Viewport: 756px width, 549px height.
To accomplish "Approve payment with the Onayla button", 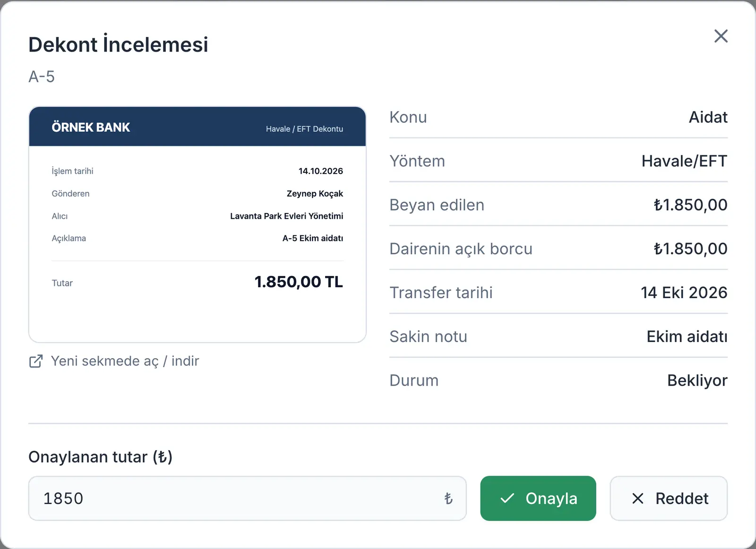I will [538, 498].
